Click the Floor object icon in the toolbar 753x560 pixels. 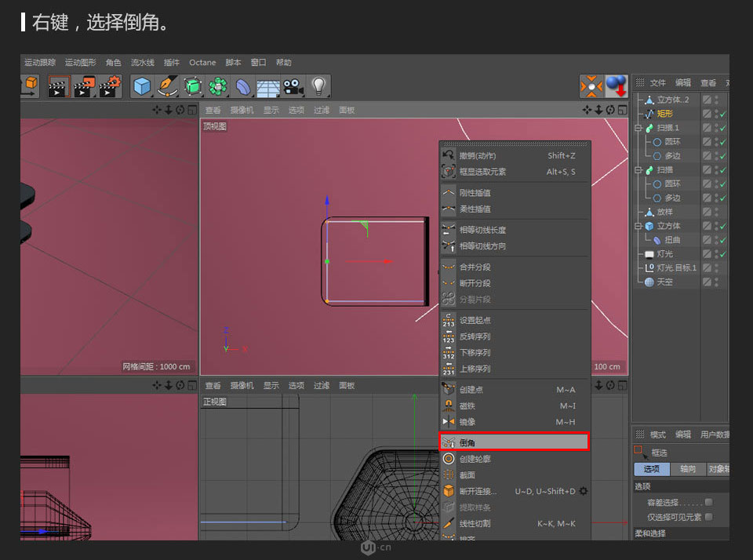267,86
